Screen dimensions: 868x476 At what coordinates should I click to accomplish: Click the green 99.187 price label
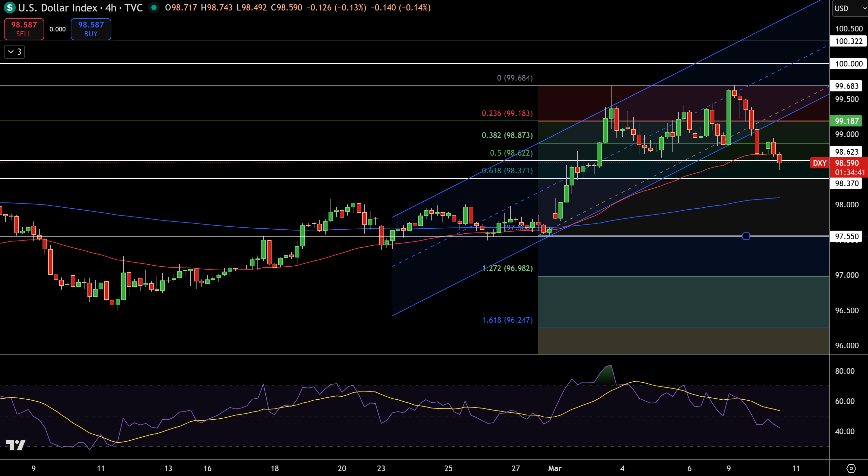click(846, 121)
